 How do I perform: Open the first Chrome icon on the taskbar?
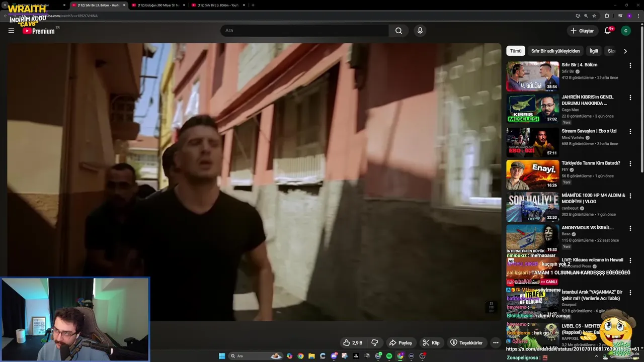click(x=300, y=356)
